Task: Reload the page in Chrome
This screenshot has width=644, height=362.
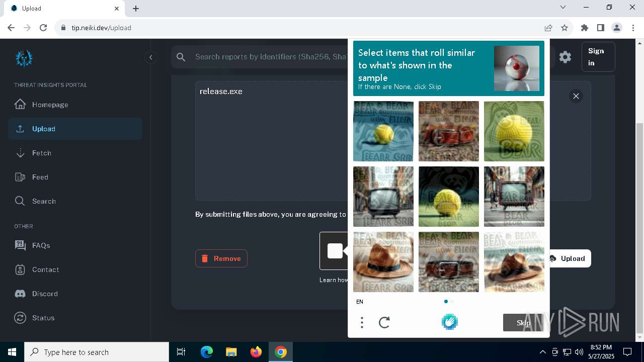Action: tap(43, 28)
